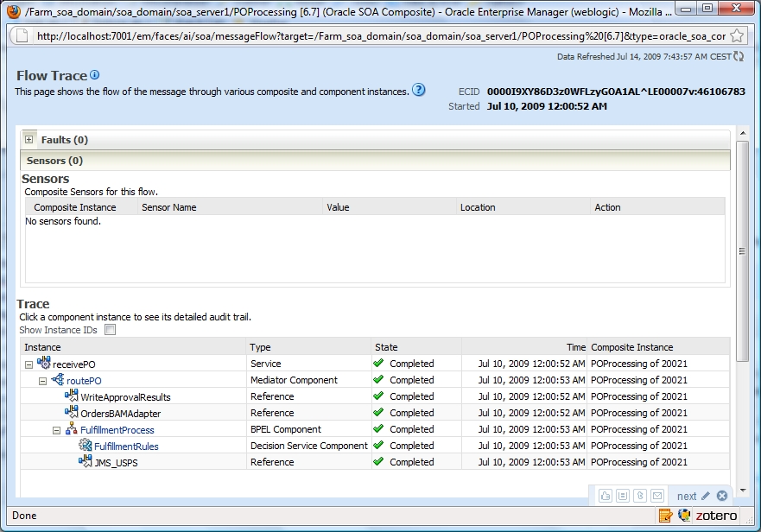Click the green checkmark in routePO row
This screenshot has width=761, height=532.
coord(378,379)
